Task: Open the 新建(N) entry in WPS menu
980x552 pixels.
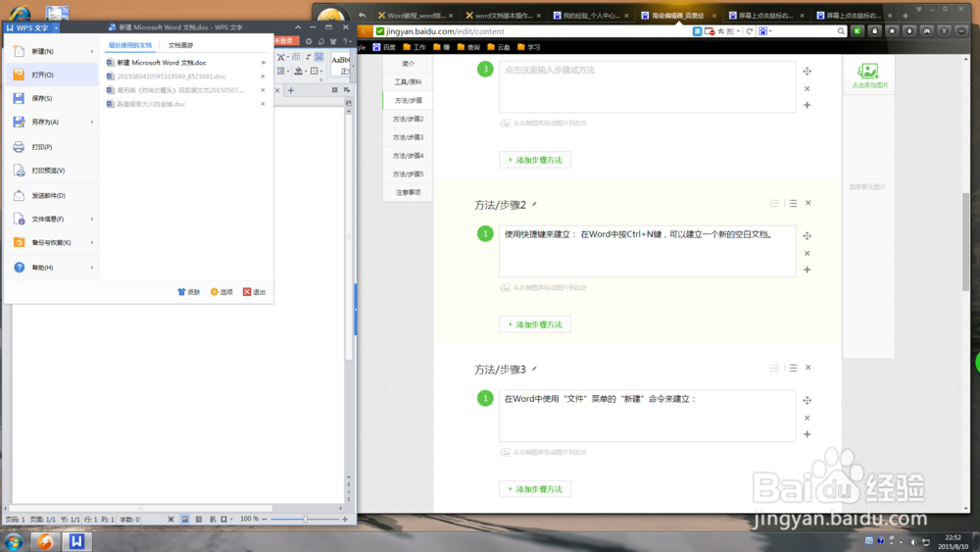Action: 51,51
